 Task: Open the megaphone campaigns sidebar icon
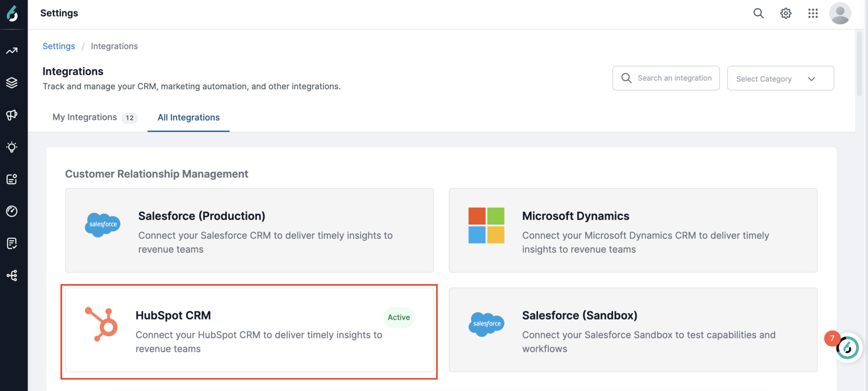coord(12,115)
